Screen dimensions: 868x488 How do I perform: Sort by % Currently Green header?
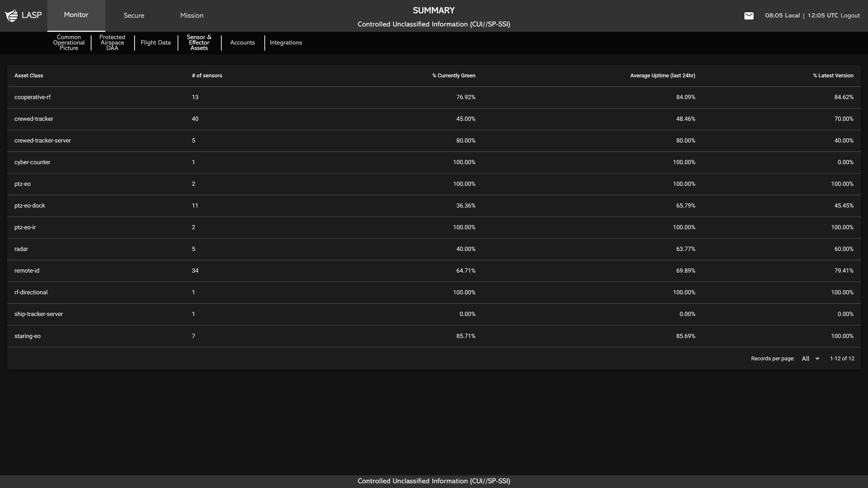click(454, 75)
